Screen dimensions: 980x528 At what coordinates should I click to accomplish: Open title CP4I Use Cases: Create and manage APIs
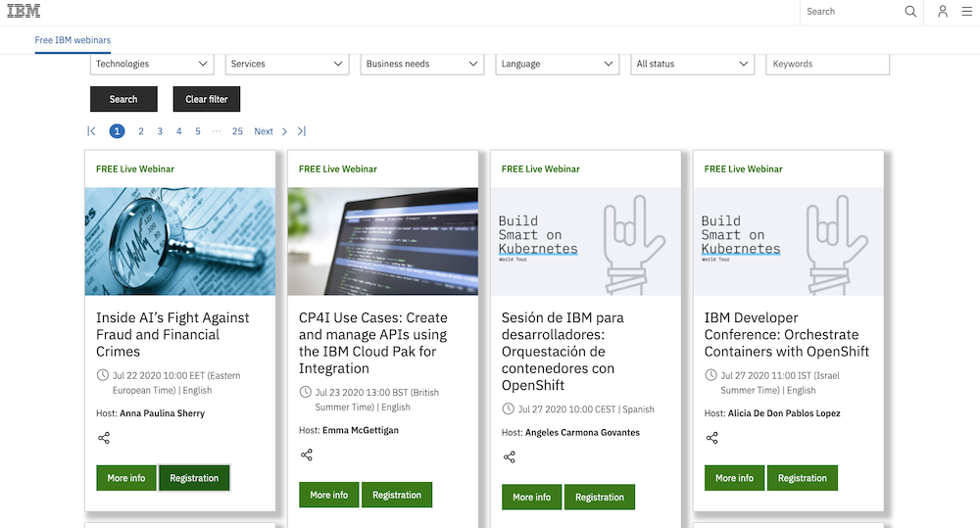(373, 343)
